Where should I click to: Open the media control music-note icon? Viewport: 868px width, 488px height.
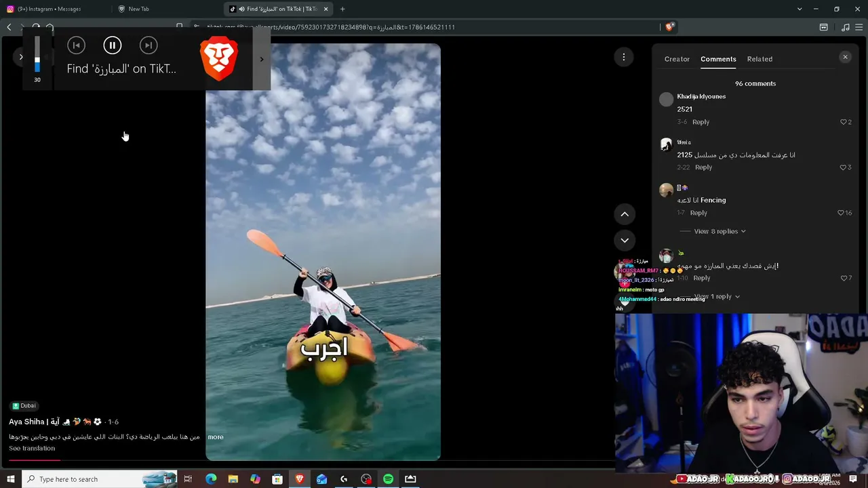[x=845, y=27]
